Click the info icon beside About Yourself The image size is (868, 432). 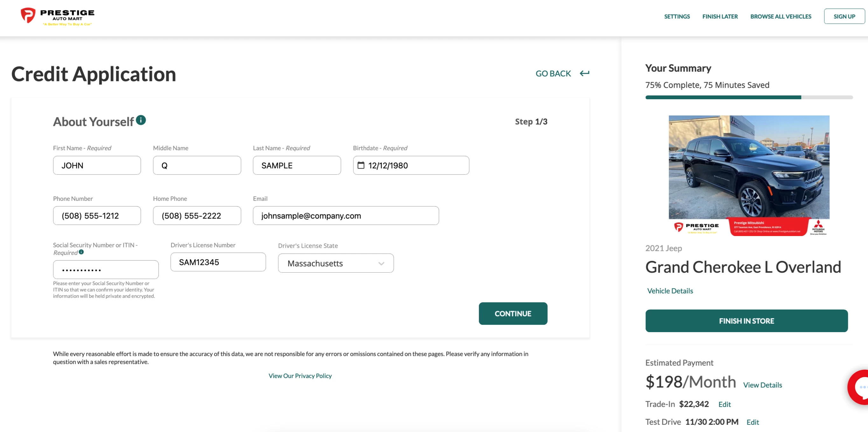coord(141,120)
